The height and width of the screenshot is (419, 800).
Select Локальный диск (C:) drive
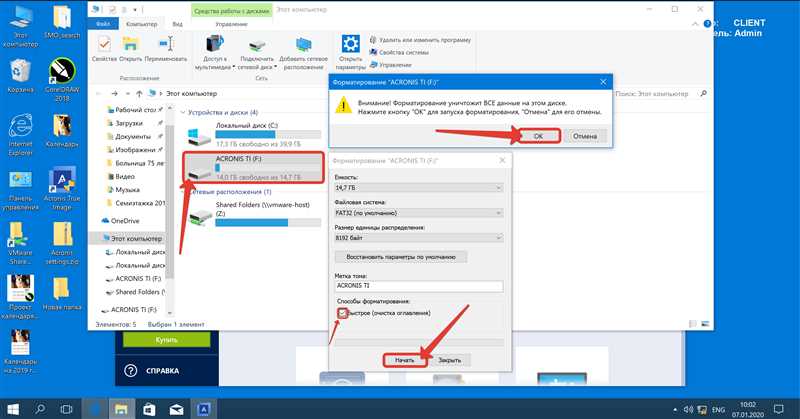tap(254, 135)
